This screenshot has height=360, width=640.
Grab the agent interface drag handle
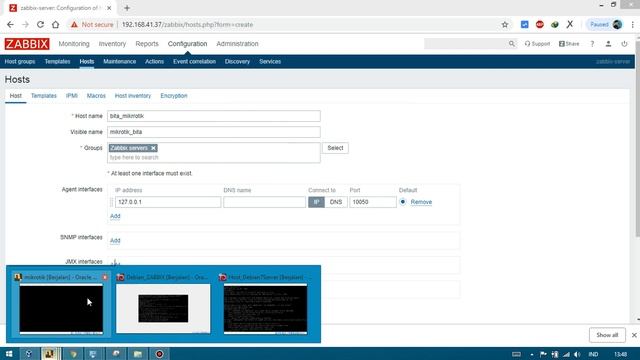[x=111, y=202]
